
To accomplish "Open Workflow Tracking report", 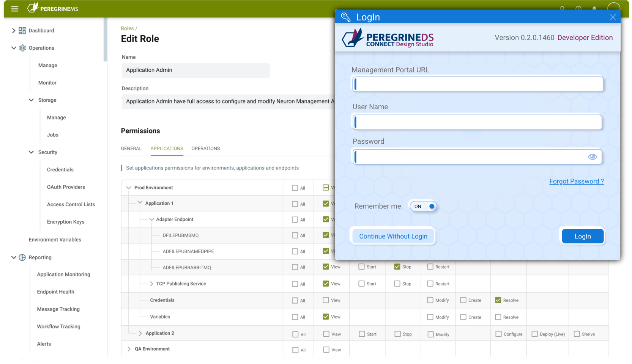I will pyautogui.click(x=59, y=327).
